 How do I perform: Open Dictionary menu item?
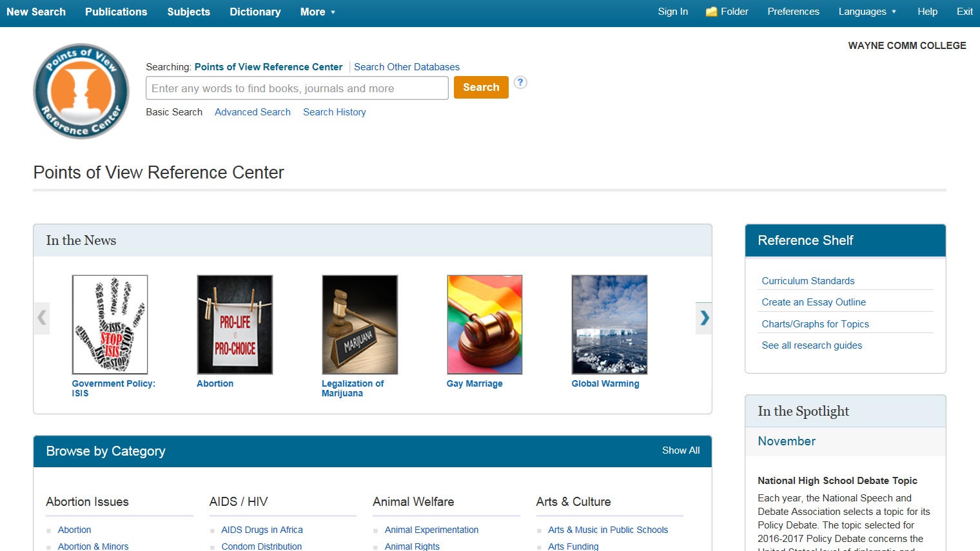[x=255, y=12]
